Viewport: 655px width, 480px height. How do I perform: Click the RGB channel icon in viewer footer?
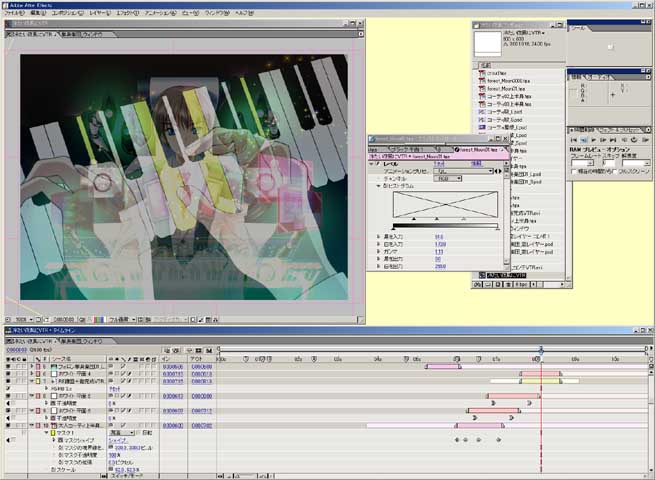pos(99,320)
